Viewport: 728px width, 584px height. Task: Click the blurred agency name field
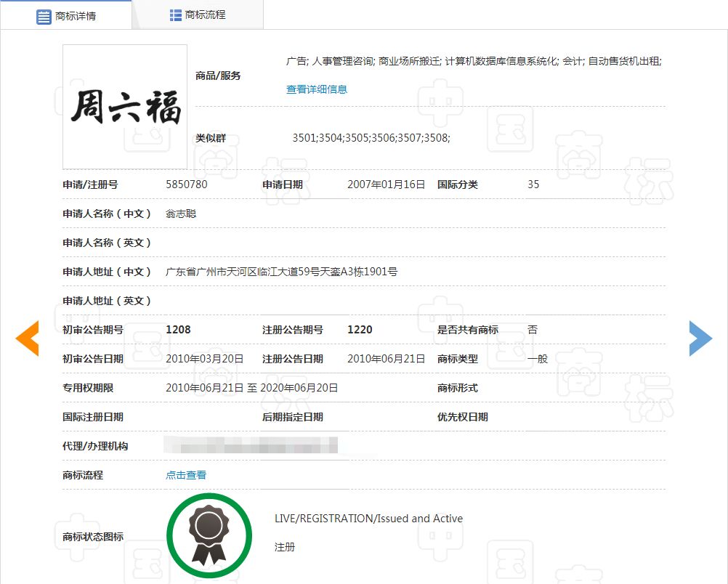click(x=251, y=445)
